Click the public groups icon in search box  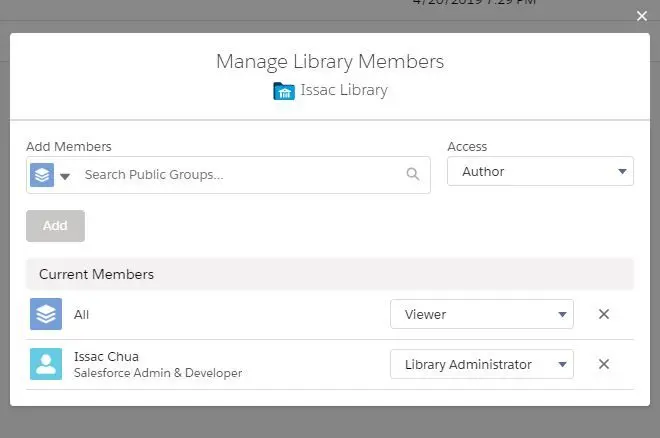coord(42,175)
